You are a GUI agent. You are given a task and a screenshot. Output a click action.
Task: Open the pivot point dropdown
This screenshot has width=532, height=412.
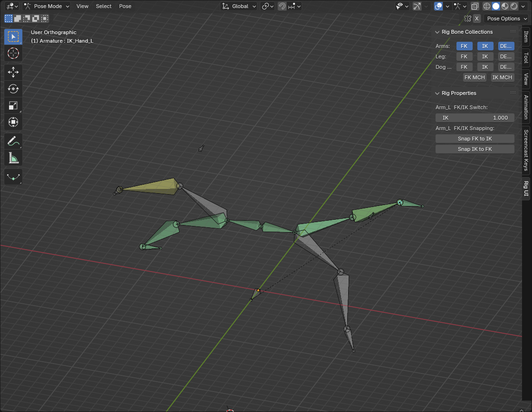coord(268,6)
